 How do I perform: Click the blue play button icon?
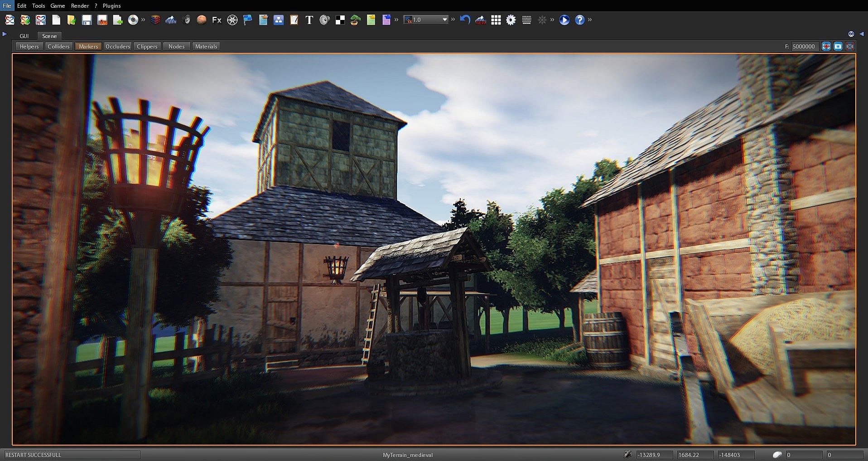564,20
